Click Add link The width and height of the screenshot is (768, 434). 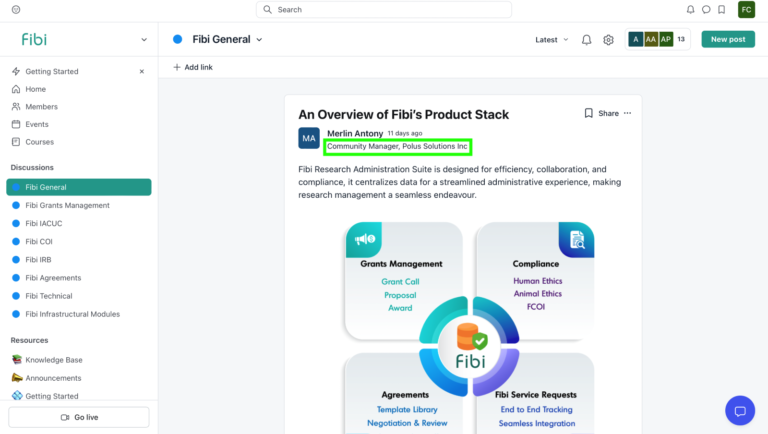(193, 67)
